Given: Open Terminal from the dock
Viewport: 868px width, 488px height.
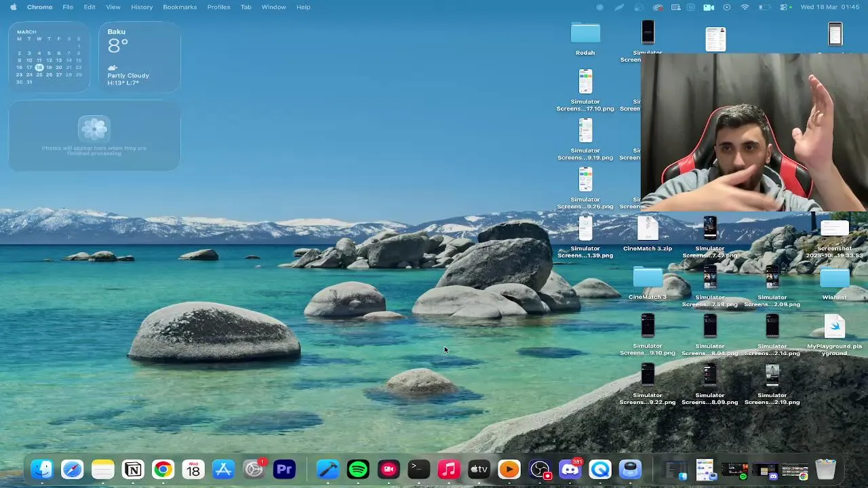Looking at the screenshot, I should click(x=418, y=469).
